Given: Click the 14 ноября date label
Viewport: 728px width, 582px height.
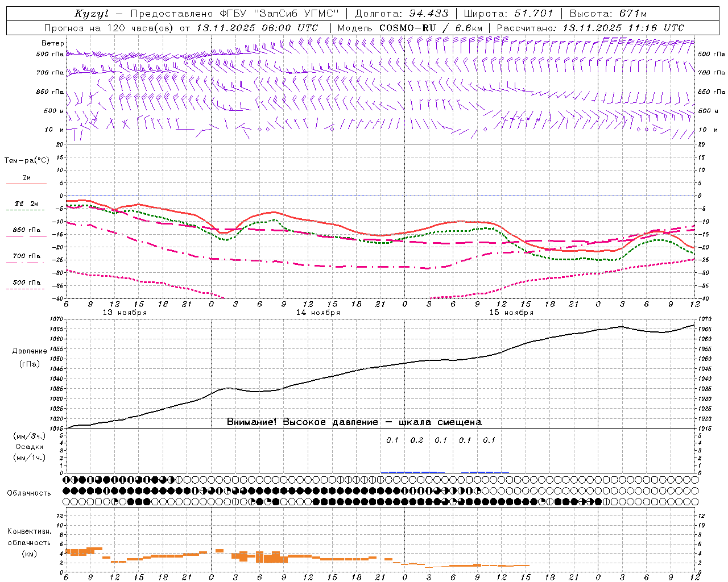Looking at the screenshot, I should (x=318, y=313).
